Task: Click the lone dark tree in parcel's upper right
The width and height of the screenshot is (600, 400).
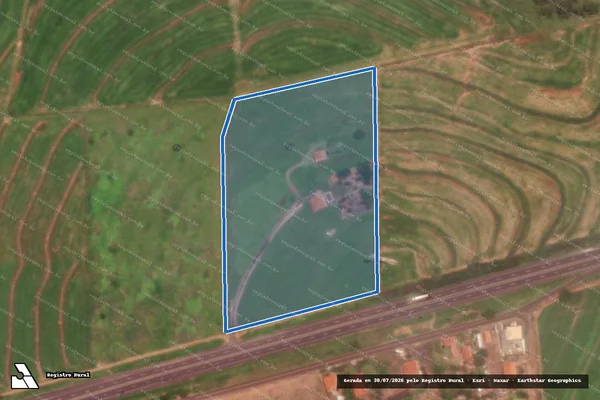Action: coord(359,134)
